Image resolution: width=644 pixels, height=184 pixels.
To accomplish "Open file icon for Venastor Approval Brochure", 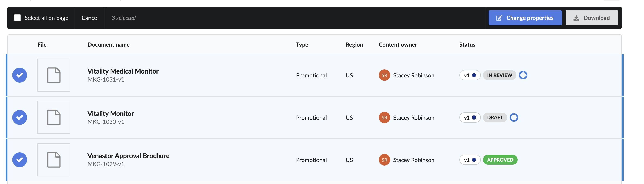I will 54,160.
